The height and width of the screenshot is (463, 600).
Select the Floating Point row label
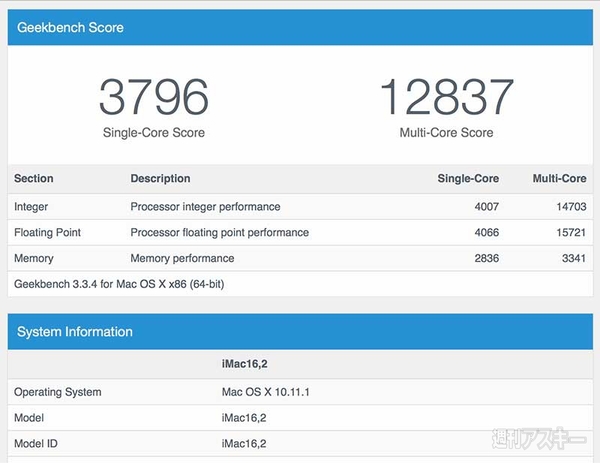point(47,232)
